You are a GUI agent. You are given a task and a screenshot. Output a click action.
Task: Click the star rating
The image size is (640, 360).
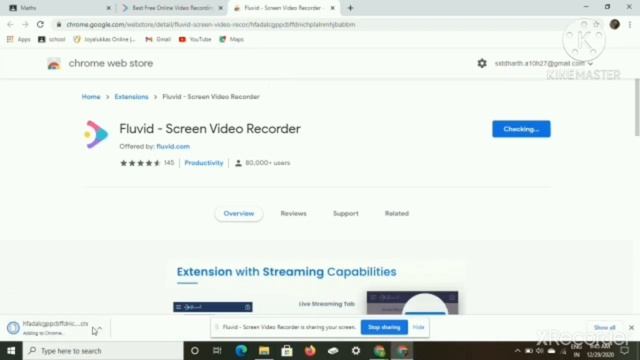pyautogui.click(x=140, y=163)
